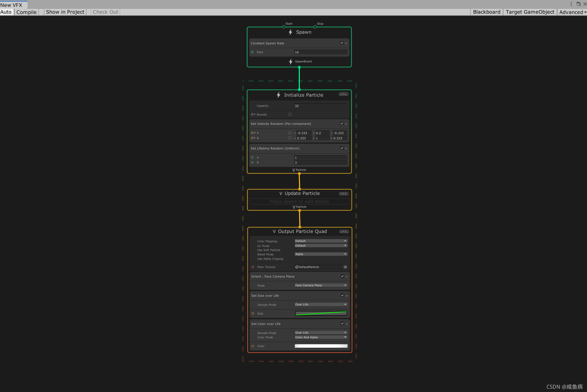
Task: Click the Rate input slot circle
Action: 252,52
